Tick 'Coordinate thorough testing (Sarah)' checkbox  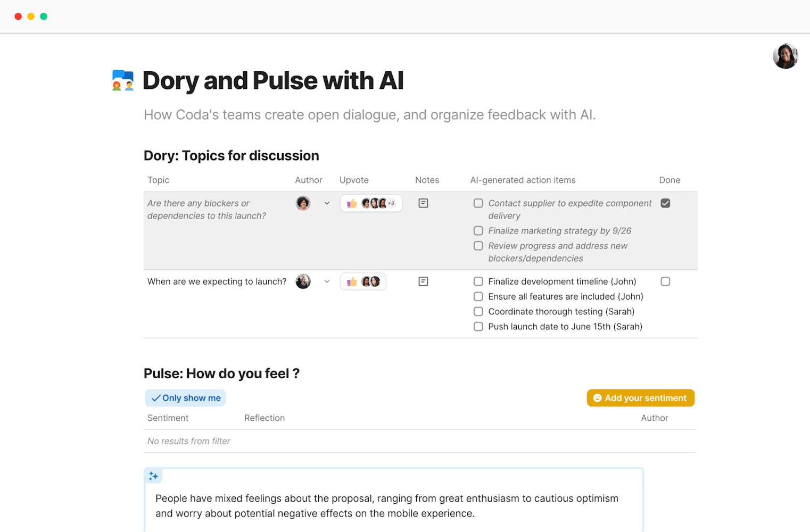click(x=478, y=312)
